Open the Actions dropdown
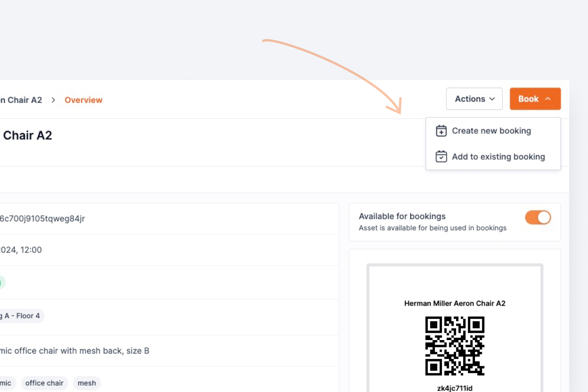This screenshot has width=588, height=392. point(474,99)
